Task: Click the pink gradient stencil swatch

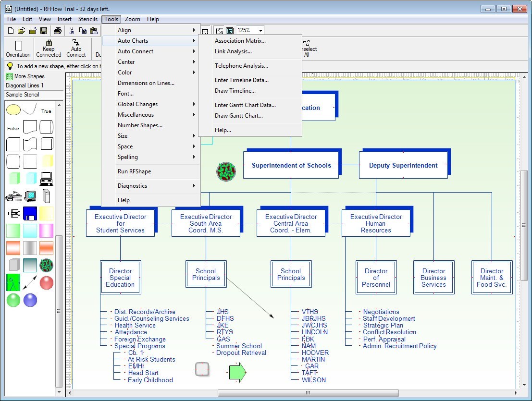Action: 47,231
